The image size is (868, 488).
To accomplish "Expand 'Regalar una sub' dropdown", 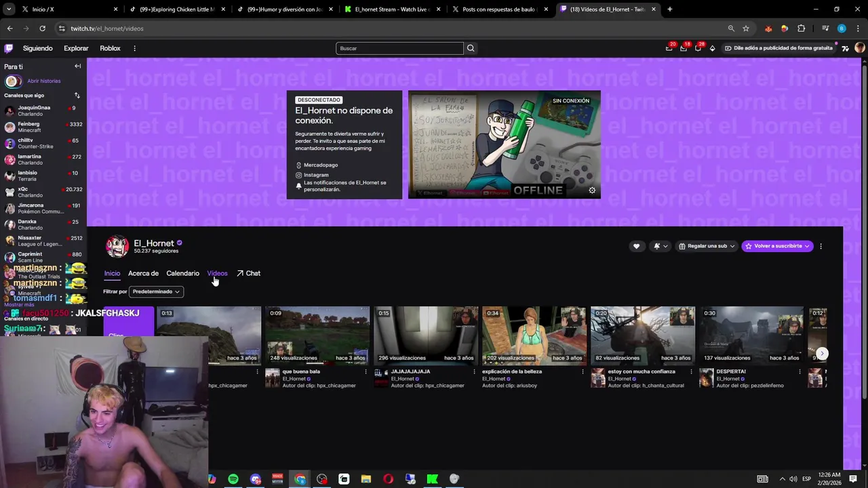I will tap(707, 246).
